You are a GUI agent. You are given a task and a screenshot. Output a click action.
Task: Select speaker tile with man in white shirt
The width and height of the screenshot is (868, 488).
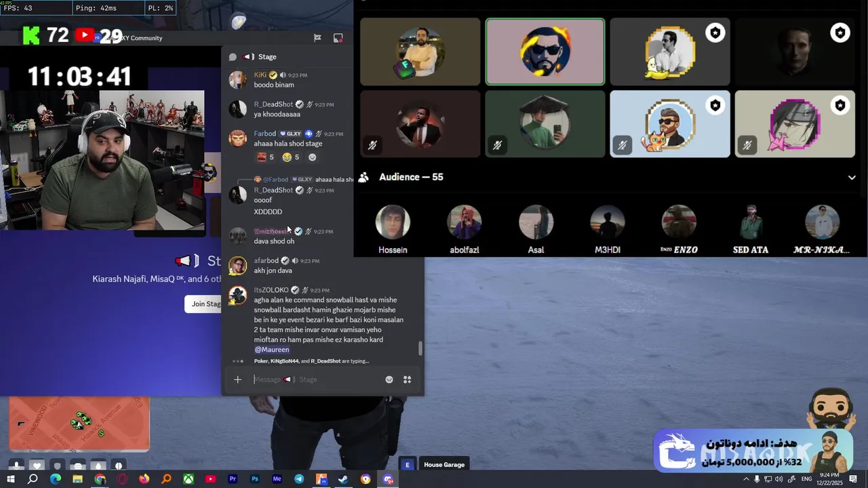[420, 52]
